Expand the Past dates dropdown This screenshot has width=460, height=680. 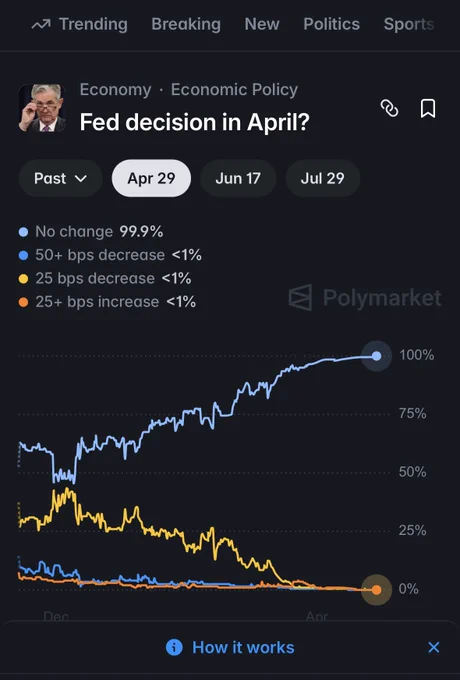60,178
